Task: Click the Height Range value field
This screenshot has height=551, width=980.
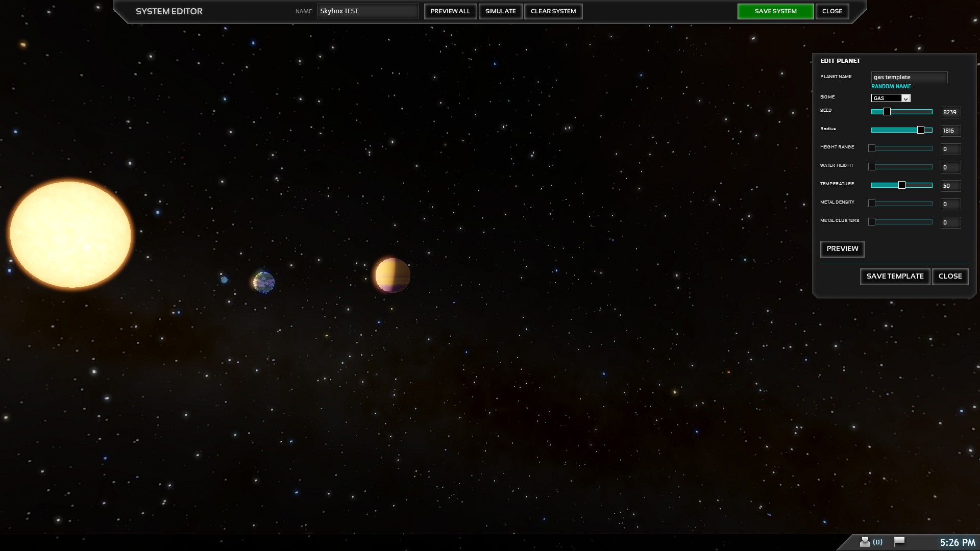Action: point(950,149)
